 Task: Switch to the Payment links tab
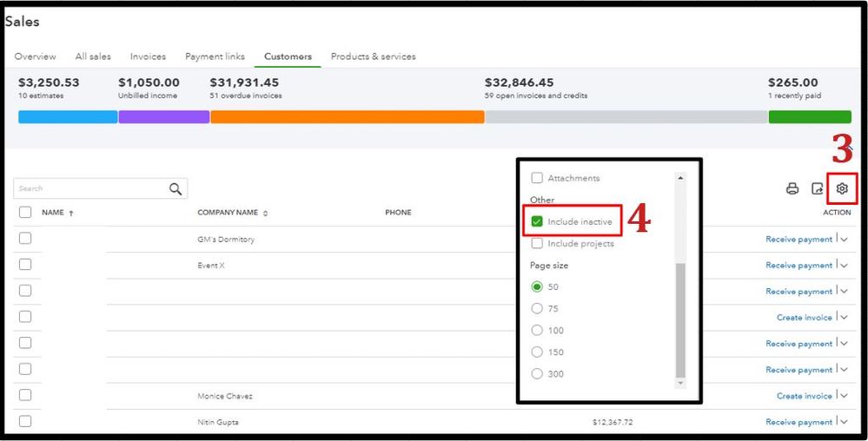[215, 56]
